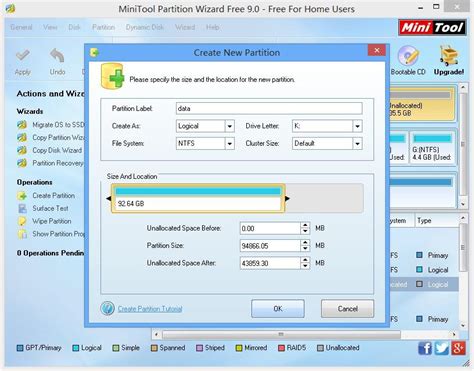
Task: Click the left handle of partition size bar
Action: [109, 198]
